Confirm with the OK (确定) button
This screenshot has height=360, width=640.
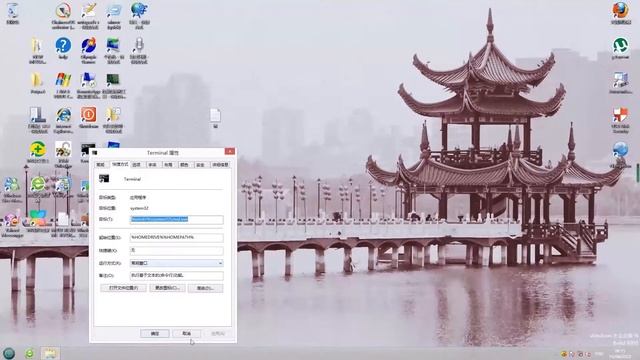[x=155, y=333]
